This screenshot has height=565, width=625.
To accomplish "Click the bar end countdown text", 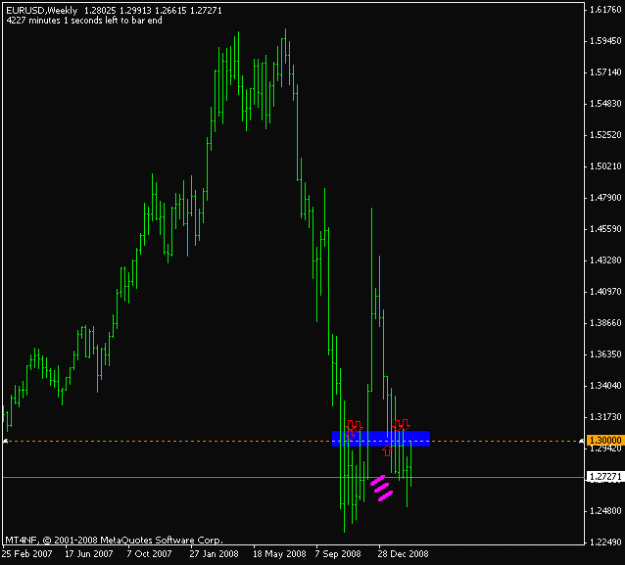I will coord(84,20).
